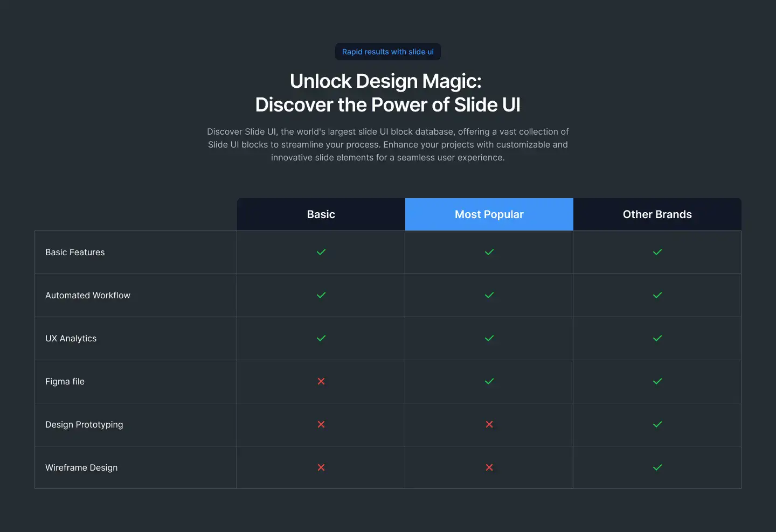Click Design Prototyping red cross under Most Popular

coord(489,424)
